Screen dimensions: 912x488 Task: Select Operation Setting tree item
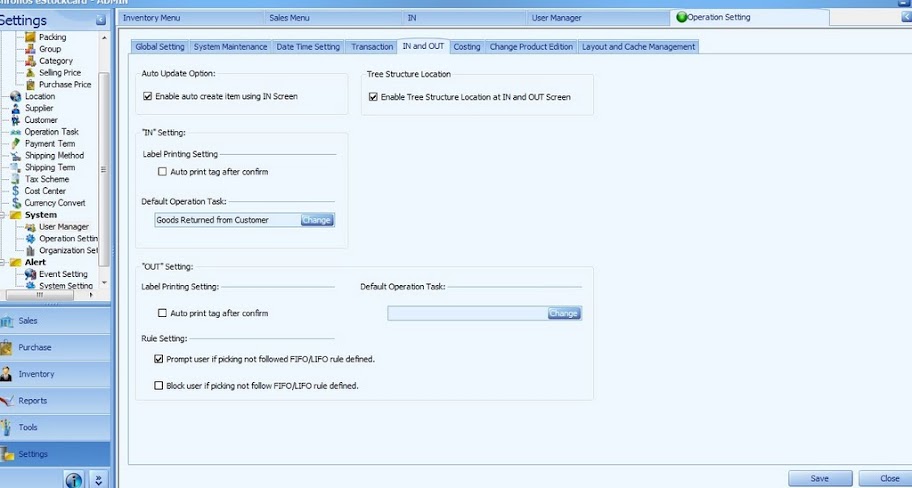coord(68,238)
